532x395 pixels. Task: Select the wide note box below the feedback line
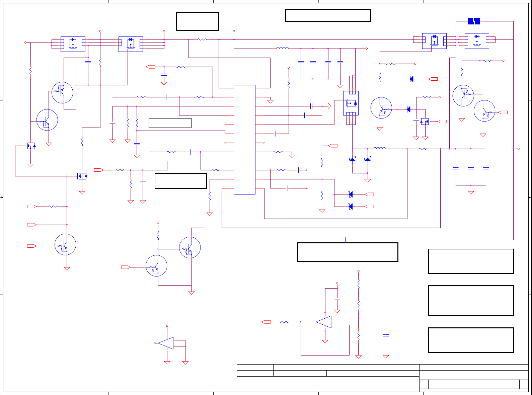tap(348, 252)
